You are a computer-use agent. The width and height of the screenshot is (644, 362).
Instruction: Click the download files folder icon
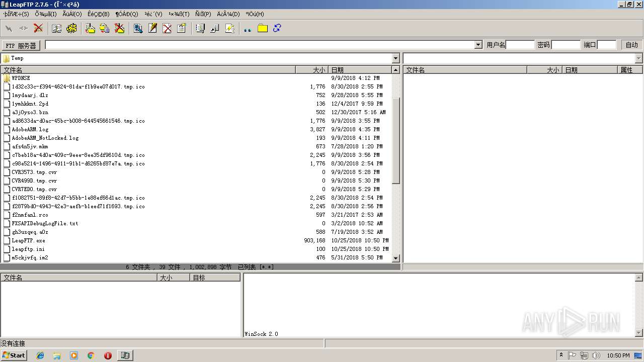pos(91,29)
